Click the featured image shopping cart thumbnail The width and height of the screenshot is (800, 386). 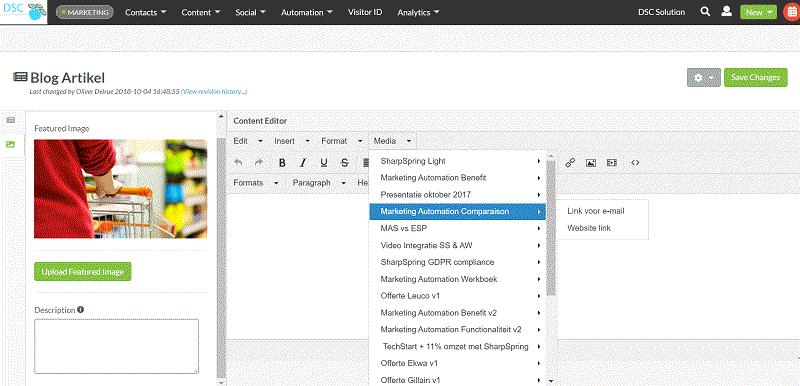[x=120, y=189]
